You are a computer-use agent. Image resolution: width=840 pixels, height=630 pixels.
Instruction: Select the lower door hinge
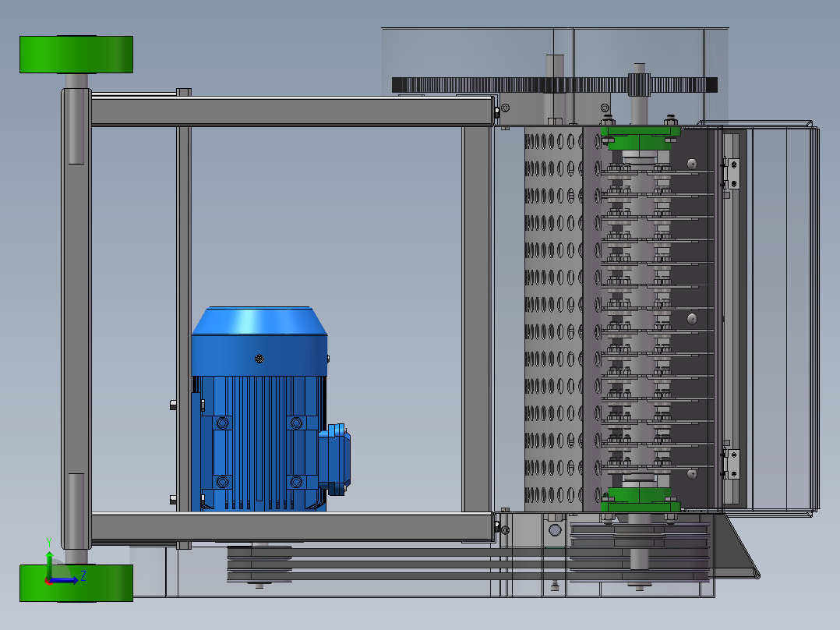[731, 465]
